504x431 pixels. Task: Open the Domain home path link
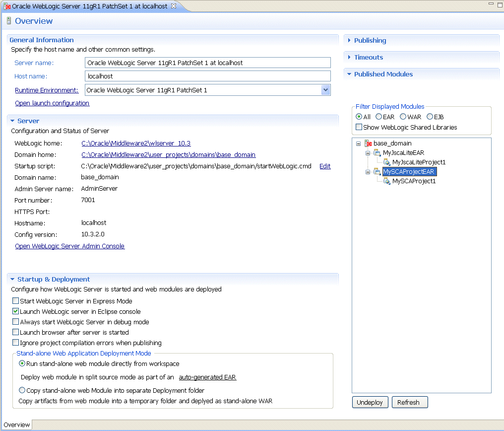pyautogui.click(x=169, y=155)
